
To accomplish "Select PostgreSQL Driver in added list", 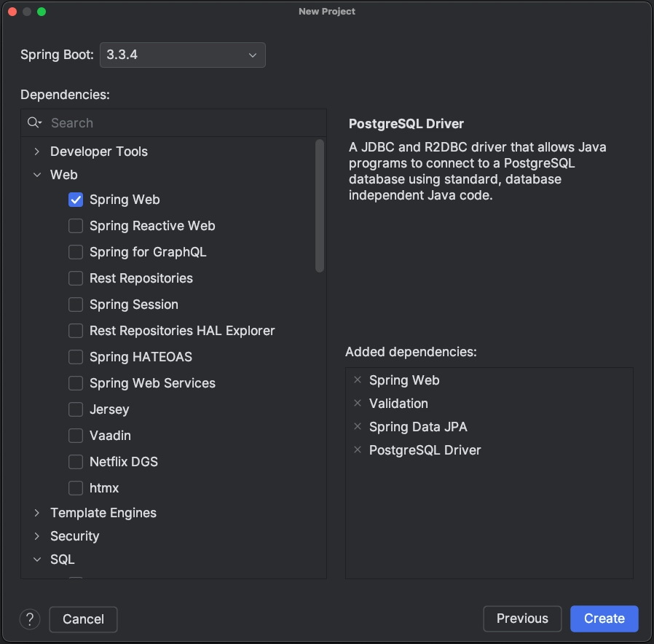I will (425, 450).
